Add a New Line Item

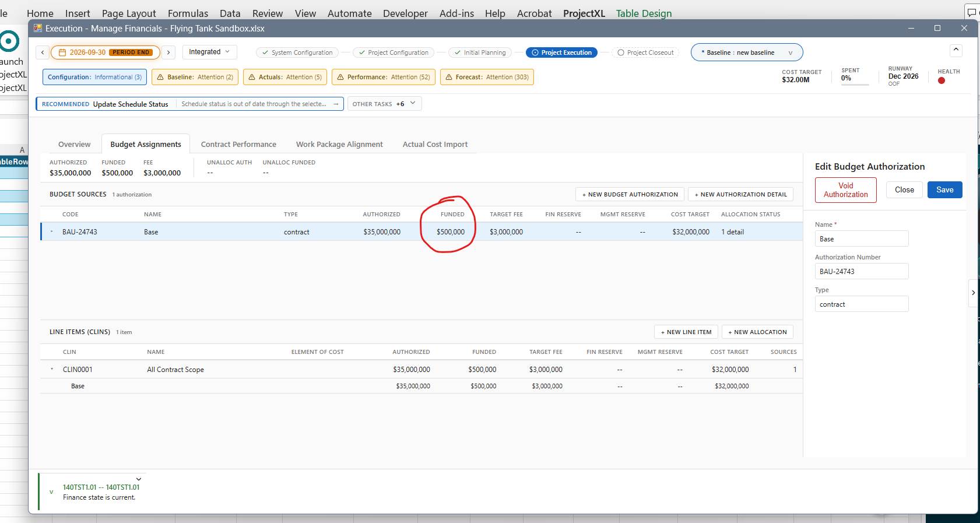pos(686,332)
